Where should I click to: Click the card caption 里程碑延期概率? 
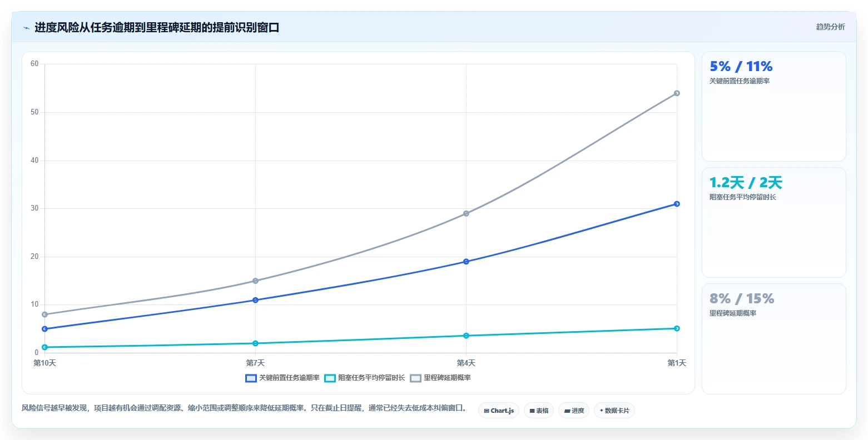[x=733, y=313]
